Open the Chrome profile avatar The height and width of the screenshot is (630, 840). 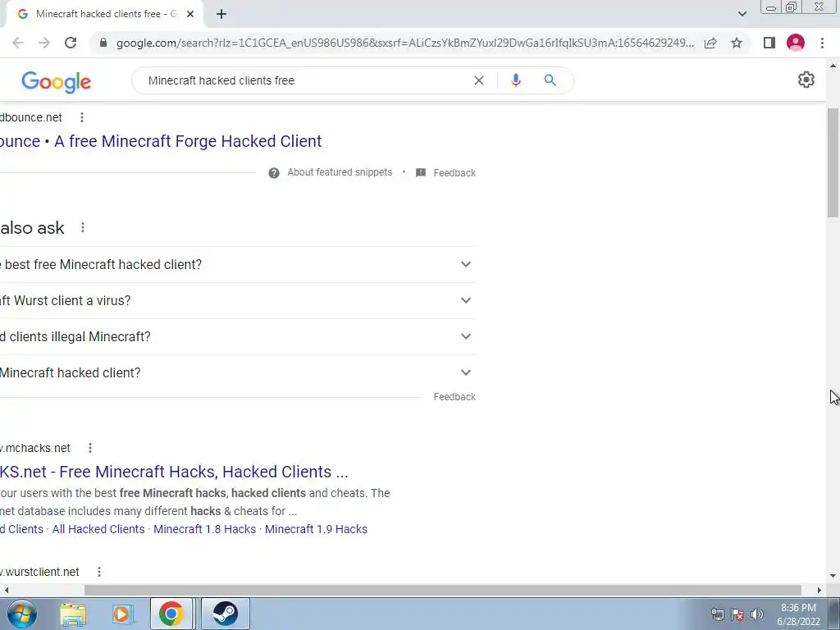(796, 43)
